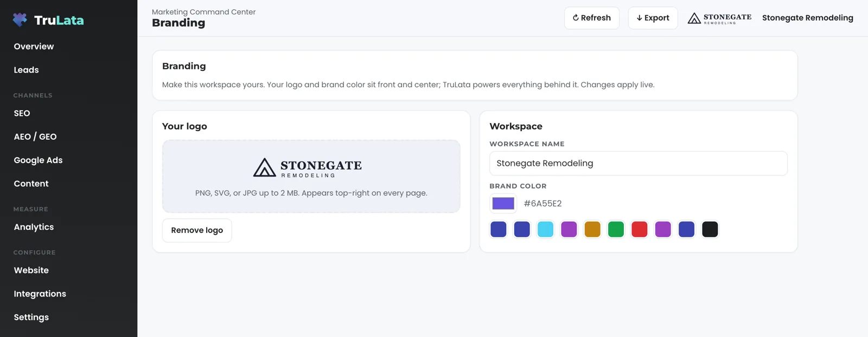This screenshot has width=868, height=337.
Task: Click the CONFIGURE section label
Action: [34, 252]
